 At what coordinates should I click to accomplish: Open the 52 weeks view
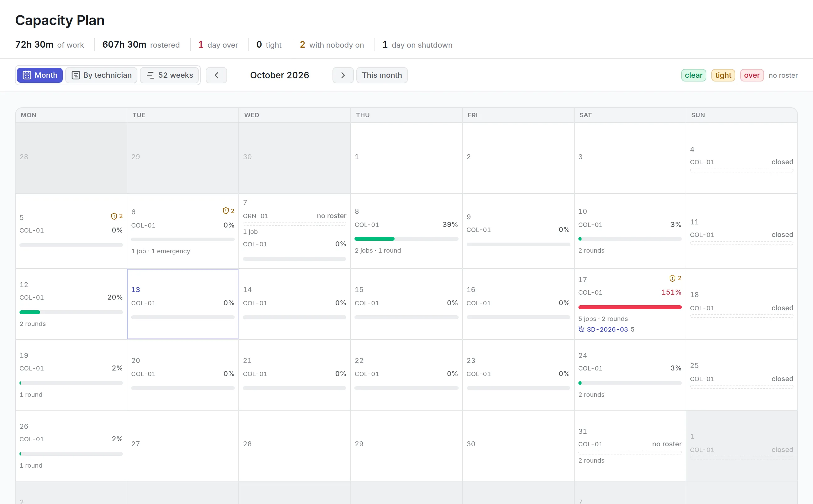pyautogui.click(x=169, y=75)
